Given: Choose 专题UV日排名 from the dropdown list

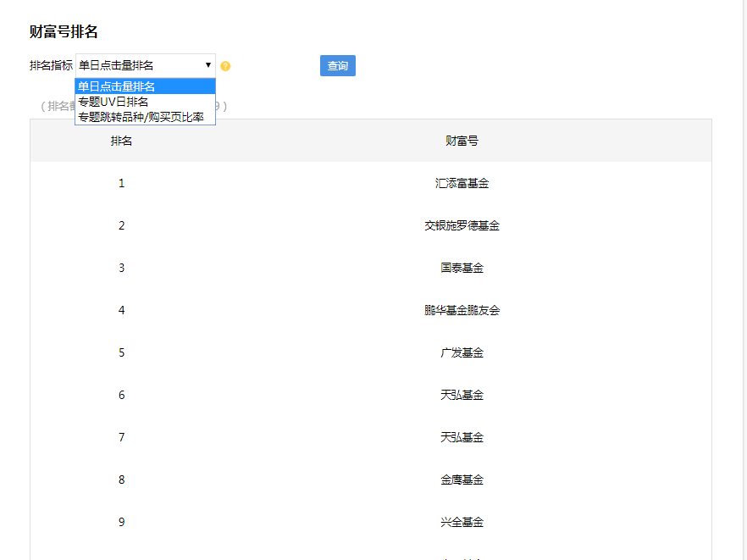Looking at the screenshot, I should pos(146,102).
